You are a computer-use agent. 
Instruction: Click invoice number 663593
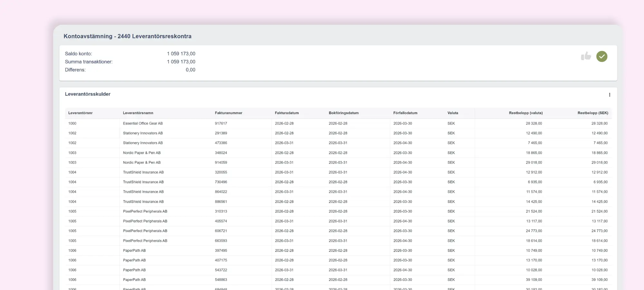221,241
